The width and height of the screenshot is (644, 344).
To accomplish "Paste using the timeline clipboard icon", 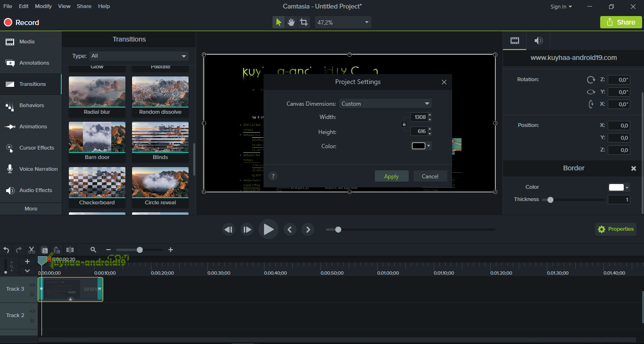I will coord(57,250).
